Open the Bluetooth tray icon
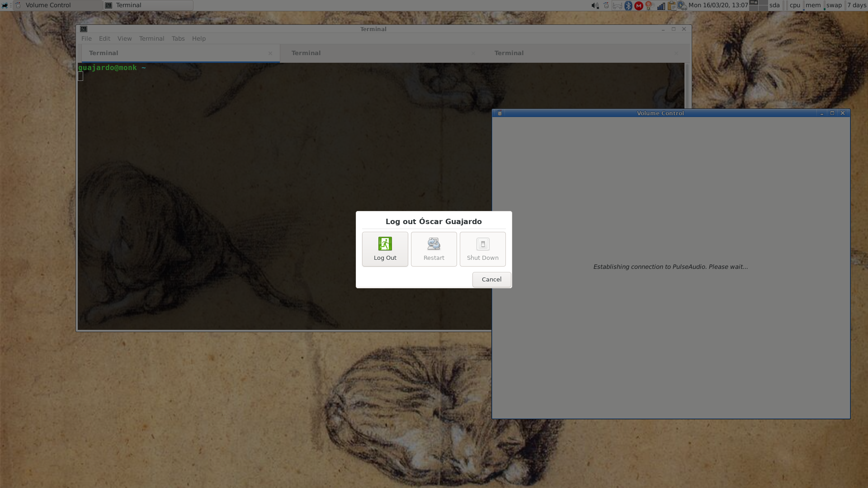The height and width of the screenshot is (488, 868). (628, 5)
